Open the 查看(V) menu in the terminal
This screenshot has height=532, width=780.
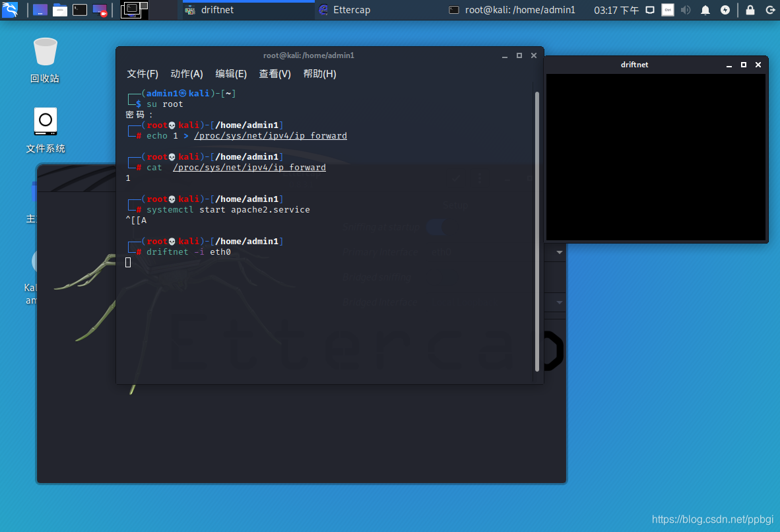(x=275, y=74)
